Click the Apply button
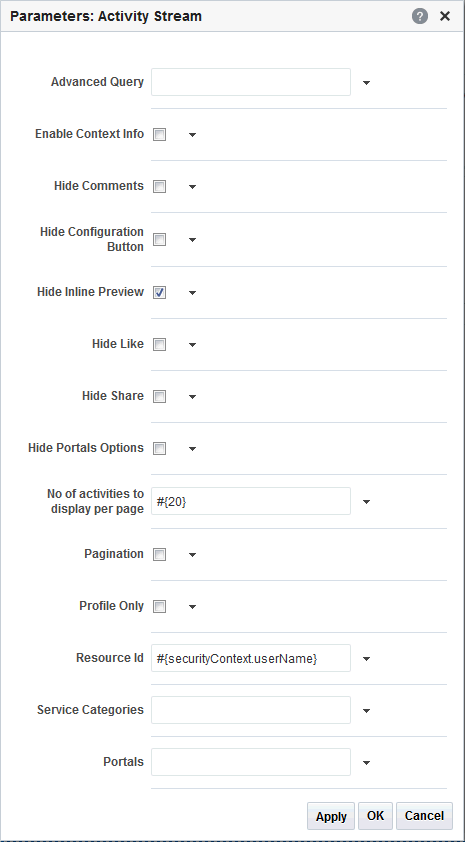 331,816
